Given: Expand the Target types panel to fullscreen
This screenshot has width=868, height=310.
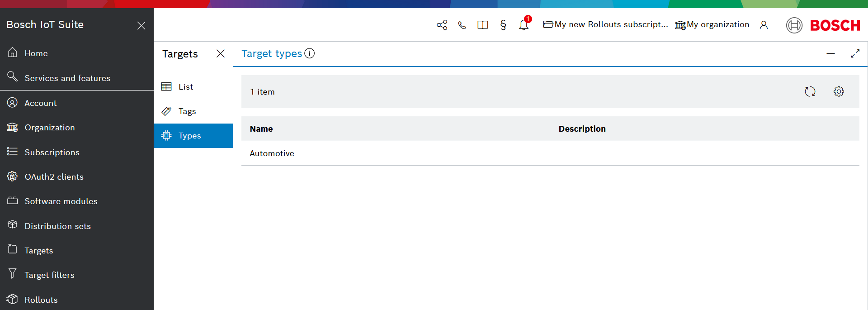Looking at the screenshot, I should pos(855,53).
